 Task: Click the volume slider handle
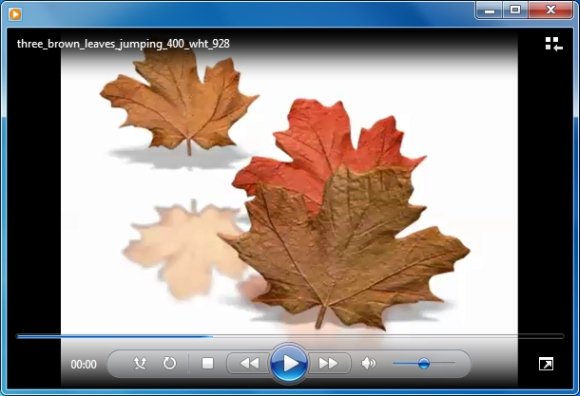click(x=424, y=363)
